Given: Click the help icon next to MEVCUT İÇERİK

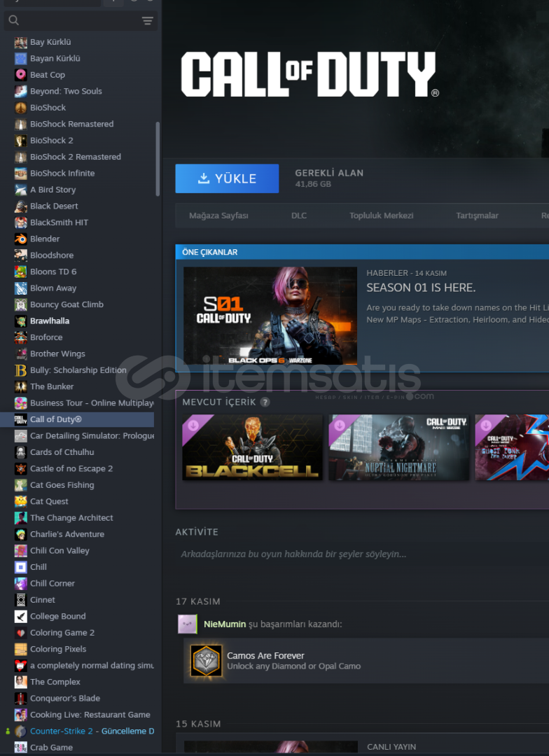Looking at the screenshot, I should (265, 402).
